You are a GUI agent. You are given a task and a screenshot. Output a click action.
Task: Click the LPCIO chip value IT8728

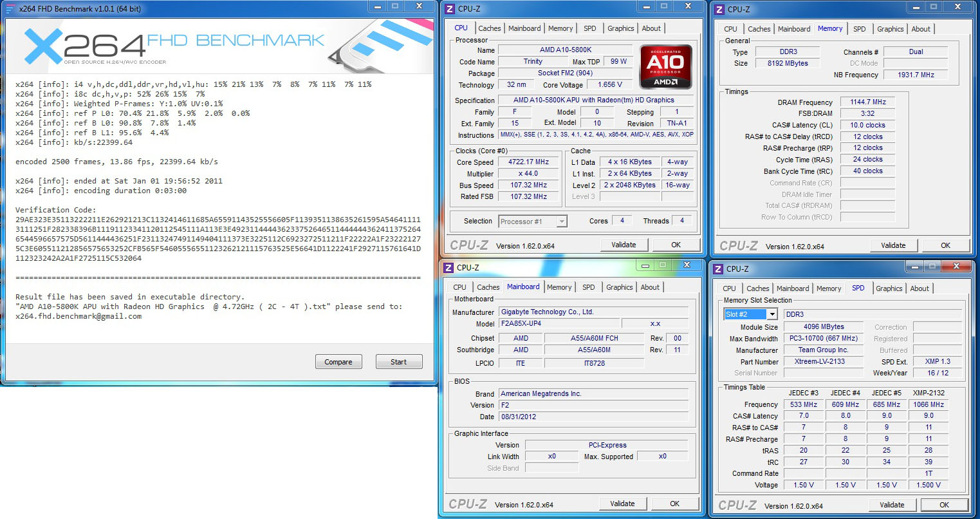click(594, 363)
